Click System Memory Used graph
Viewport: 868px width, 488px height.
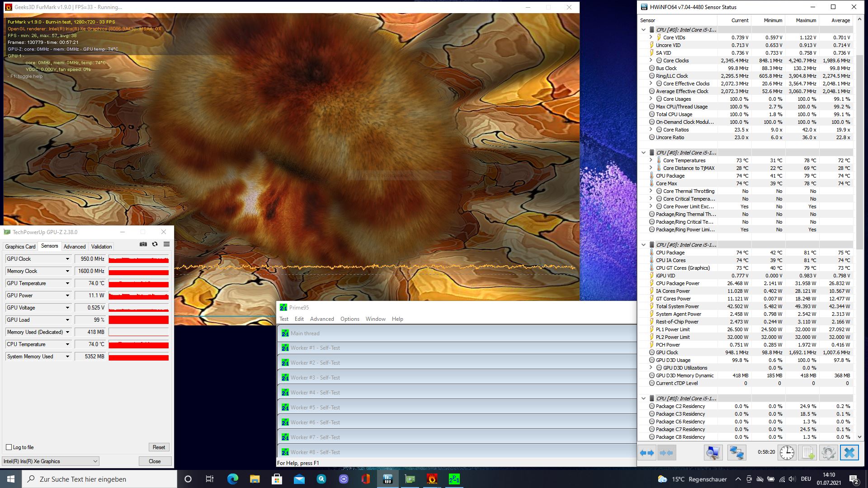(139, 357)
